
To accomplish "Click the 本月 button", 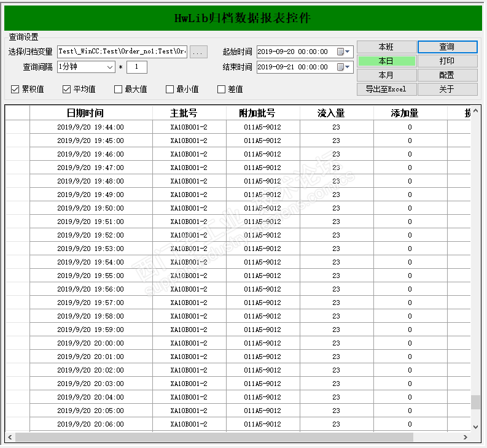I will click(x=386, y=75).
